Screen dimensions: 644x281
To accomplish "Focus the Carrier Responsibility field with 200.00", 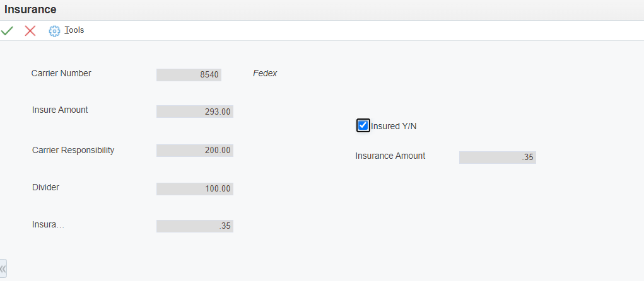I will point(195,151).
